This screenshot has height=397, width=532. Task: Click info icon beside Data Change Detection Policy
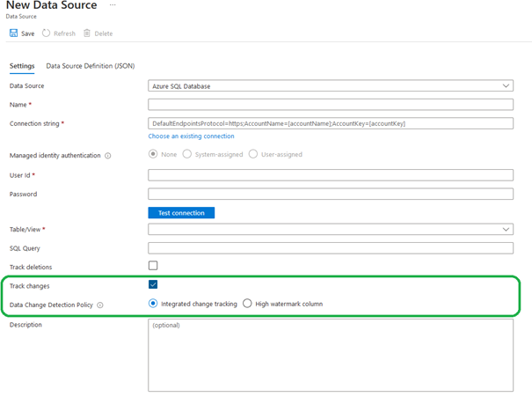pyautogui.click(x=100, y=305)
